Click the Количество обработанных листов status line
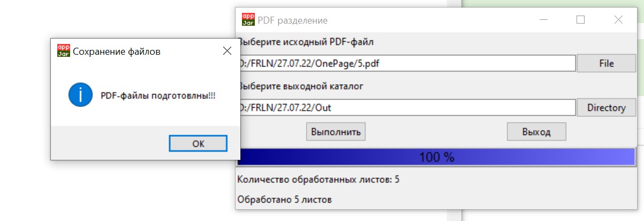The width and height of the screenshot is (644, 221). point(318,179)
